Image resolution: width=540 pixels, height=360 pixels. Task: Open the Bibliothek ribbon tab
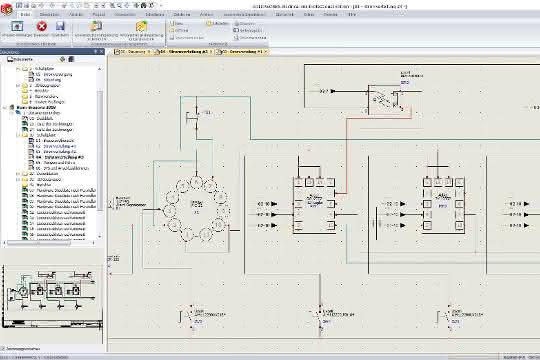coord(284,14)
